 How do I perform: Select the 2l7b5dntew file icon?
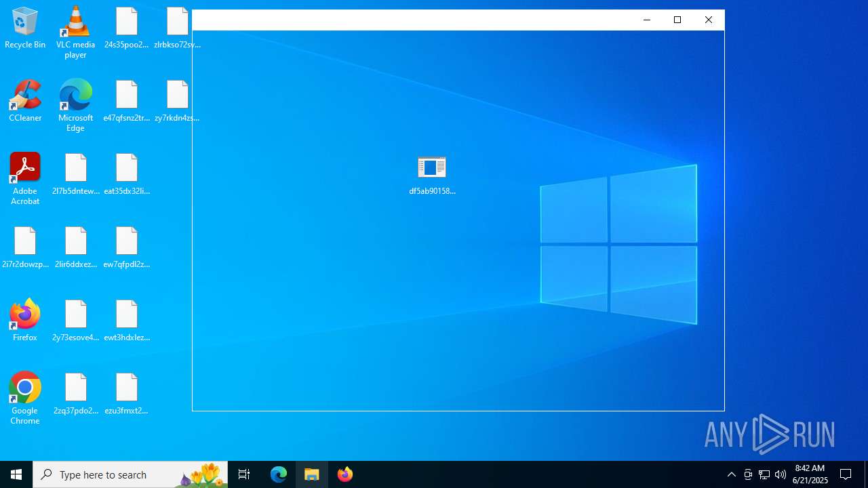coord(75,174)
